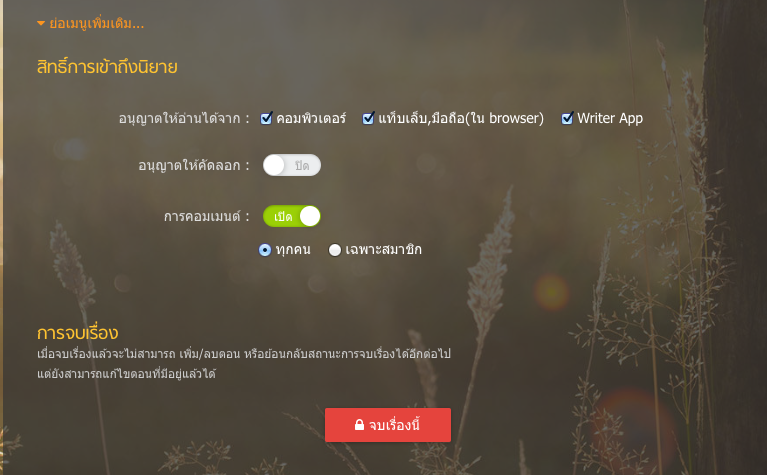Uncheck the แท็บเล็ต,มือถือ browser checkbox
The image size is (767, 475).
click(x=368, y=118)
